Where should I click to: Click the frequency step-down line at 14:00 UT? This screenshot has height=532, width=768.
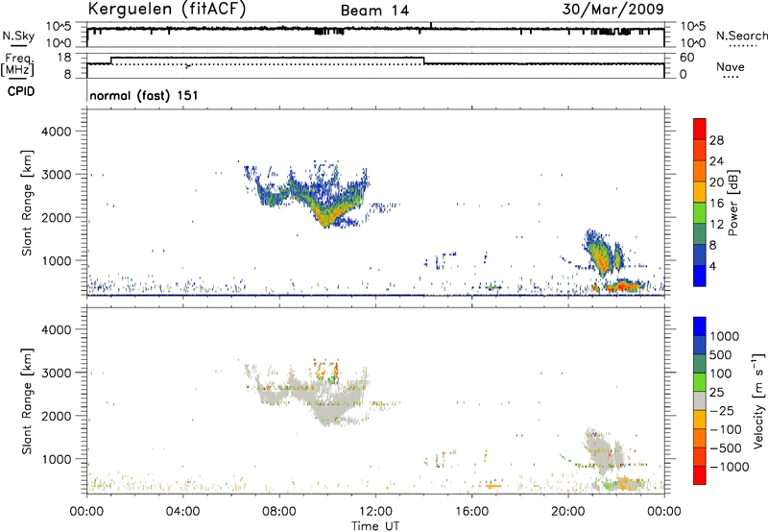pyautogui.click(x=423, y=60)
